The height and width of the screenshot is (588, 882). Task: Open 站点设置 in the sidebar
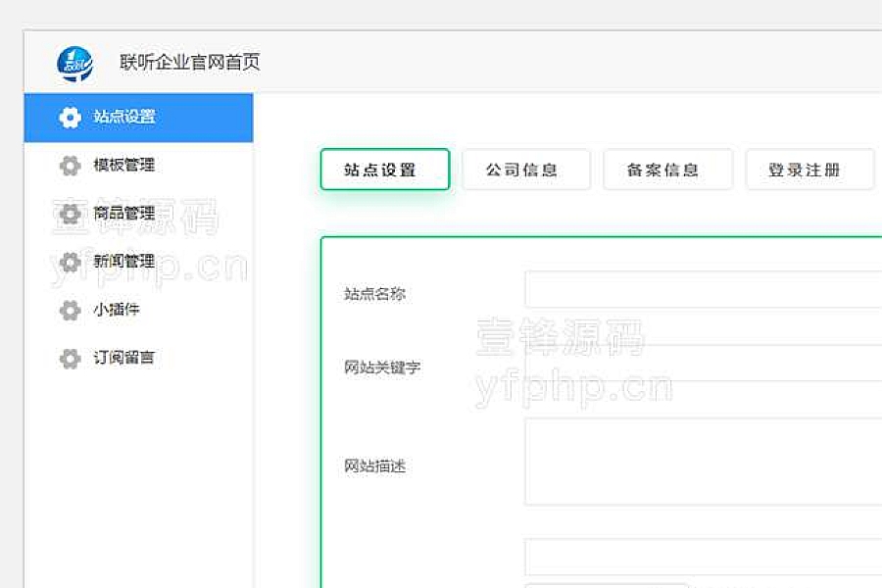click(138, 118)
